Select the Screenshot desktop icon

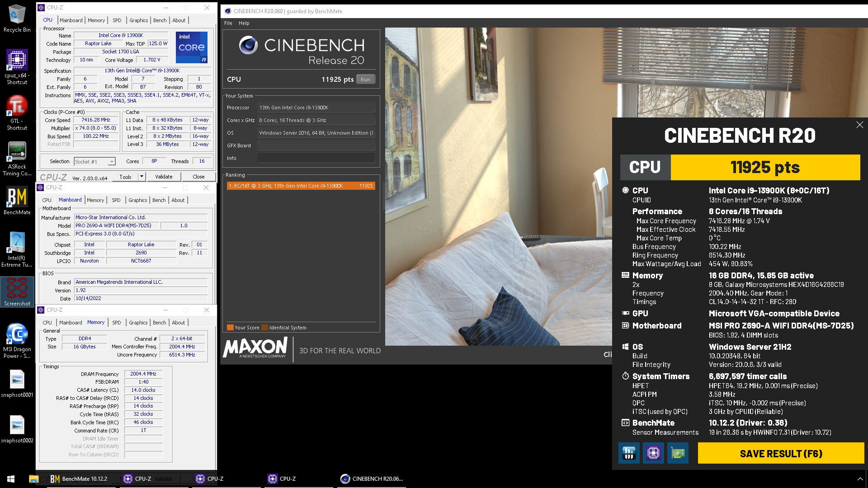coord(17,292)
